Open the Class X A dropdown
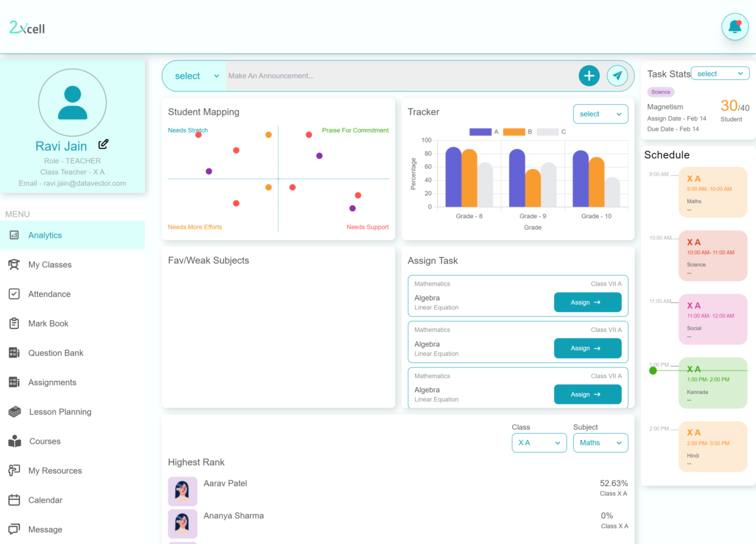756x544 pixels. point(539,443)
